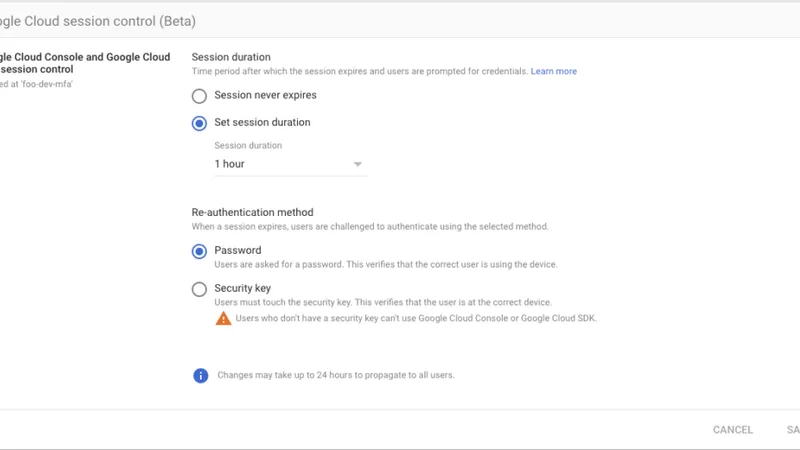800x450 pixels.
Task: Click the 'Time period after which the session expires' text
Action: (360, 71)
